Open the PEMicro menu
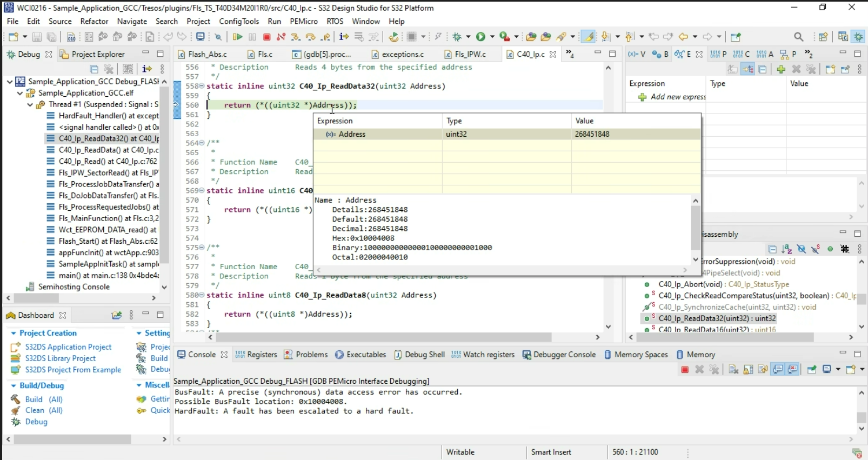 [303, 21]
